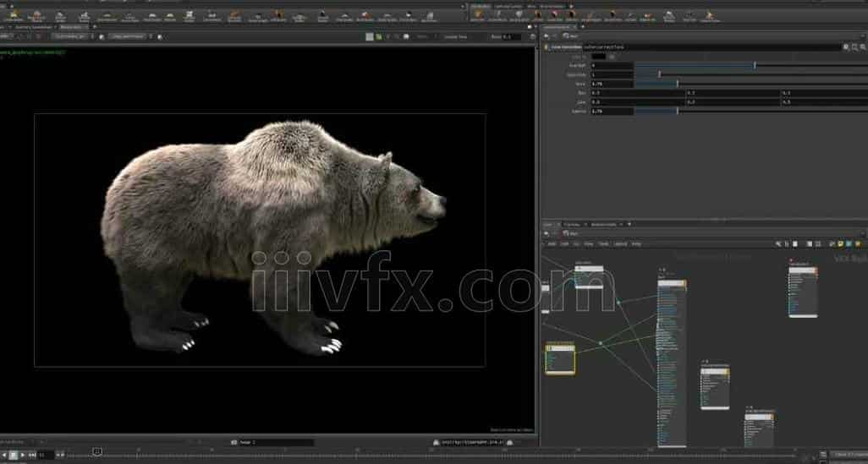Screen dimensions: 868x464
Task: Open the View menu in network editor
Action: coord(589,244)
